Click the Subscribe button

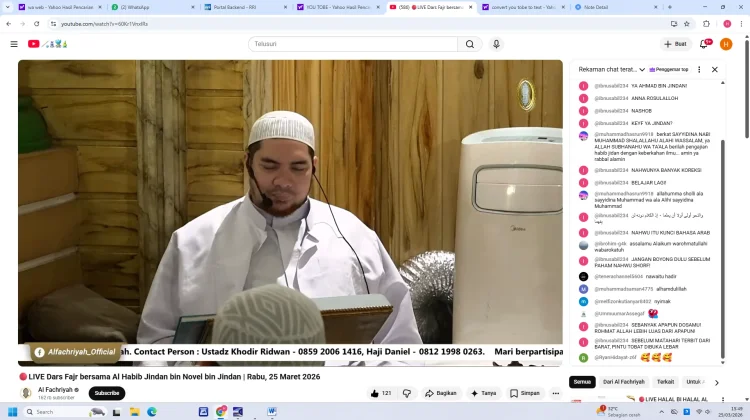[107, 393]
